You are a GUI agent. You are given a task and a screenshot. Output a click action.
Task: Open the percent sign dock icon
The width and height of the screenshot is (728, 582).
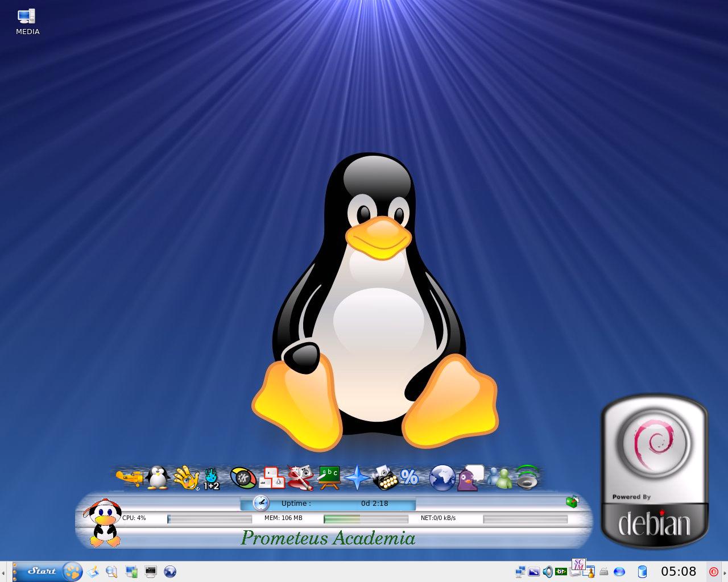[409, 477]
